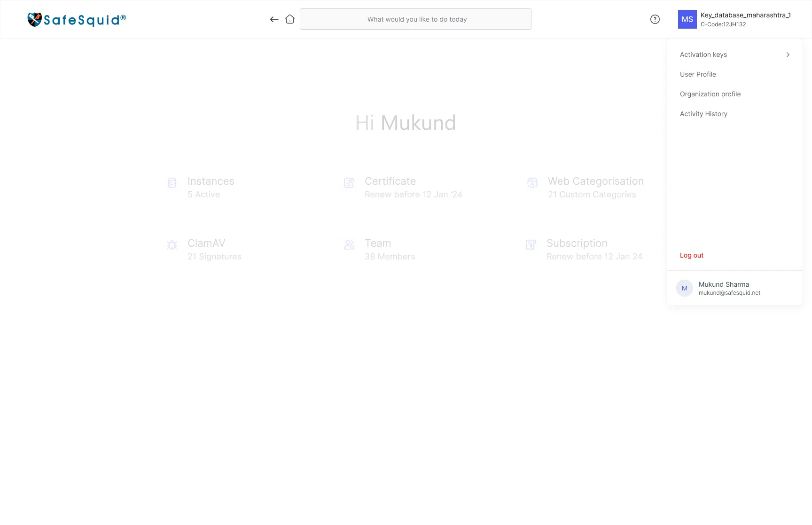
Task: Click the ClamAV bug icon
Action: pos(172,245)
